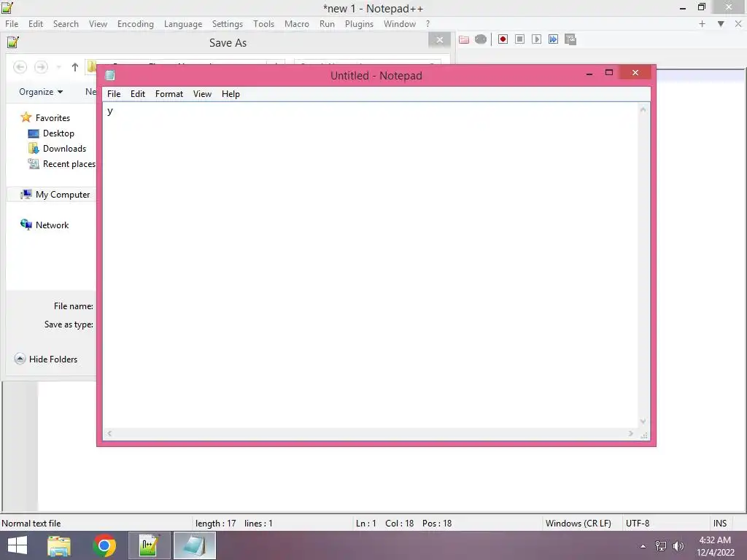Image resolution: width=747 pixels, height=560 pixels.
Task: Click the folder as workspace toolbar icon
Action: [463, 39]
